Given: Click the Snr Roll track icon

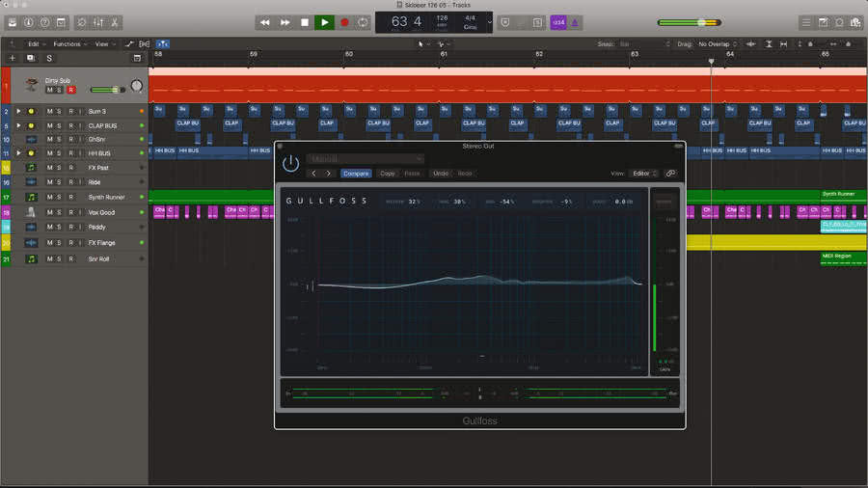Looking at the screenshot, I should coord(31,258).
